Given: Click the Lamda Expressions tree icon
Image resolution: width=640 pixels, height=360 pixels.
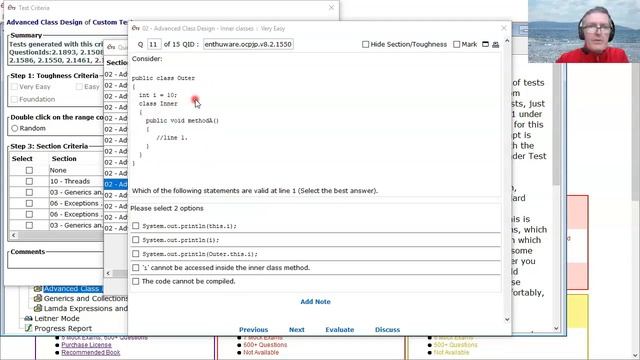Looking at the screenshot, I should [x=38, y=308].
